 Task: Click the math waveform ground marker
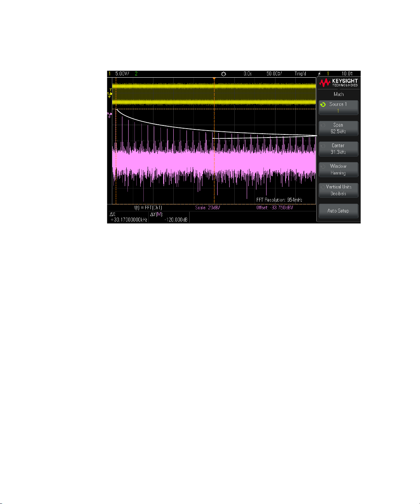point(110,114)
